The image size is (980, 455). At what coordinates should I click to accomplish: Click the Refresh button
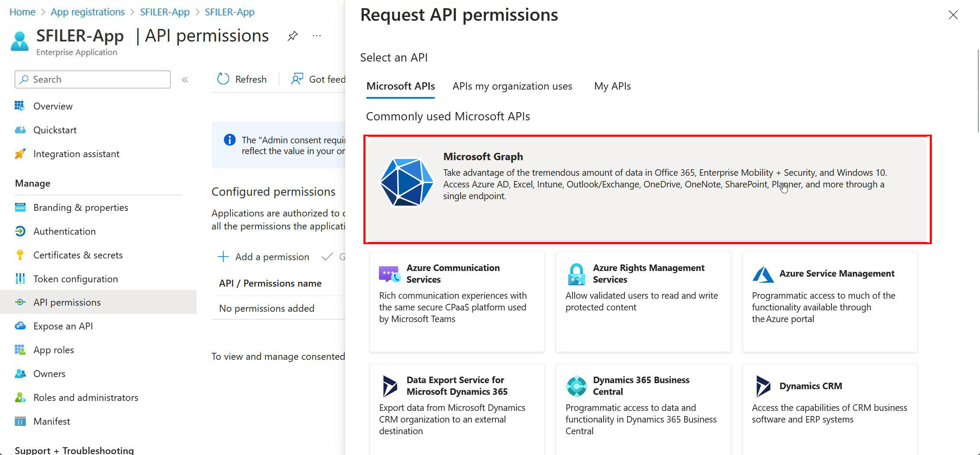coord(242,79)
